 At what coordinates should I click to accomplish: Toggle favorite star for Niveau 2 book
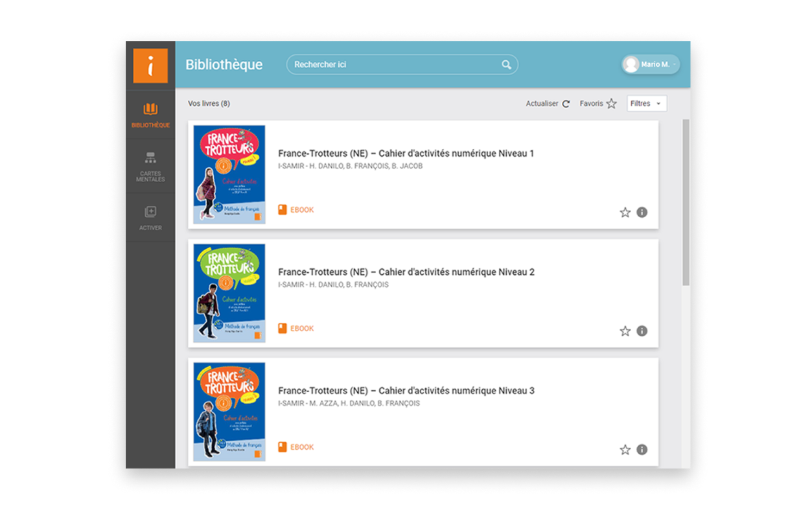tap(625, 331)
